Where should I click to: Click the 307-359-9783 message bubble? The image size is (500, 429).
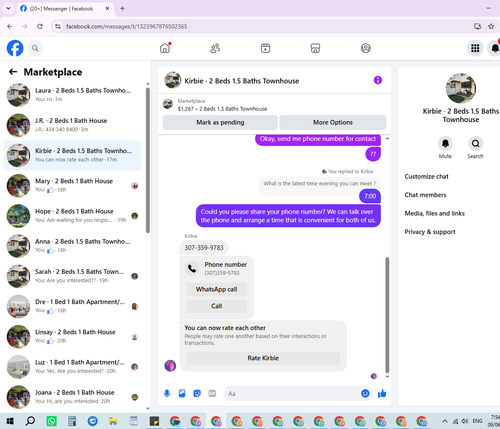tap(204, 248)
